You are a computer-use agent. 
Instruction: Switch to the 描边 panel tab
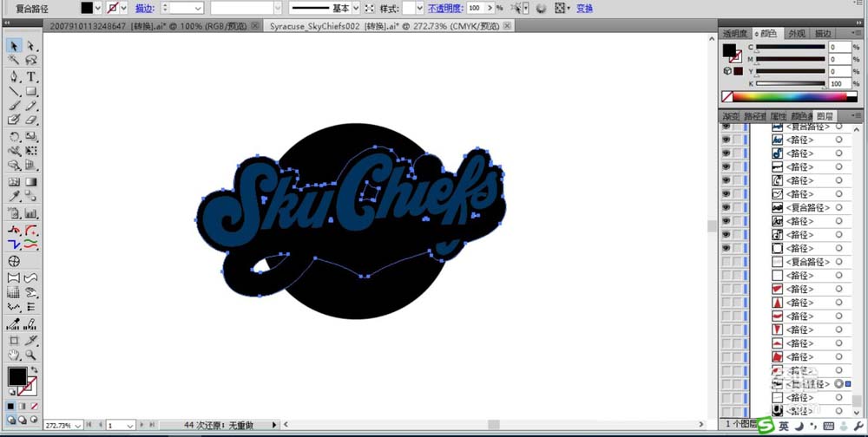[x=823, y=34]
